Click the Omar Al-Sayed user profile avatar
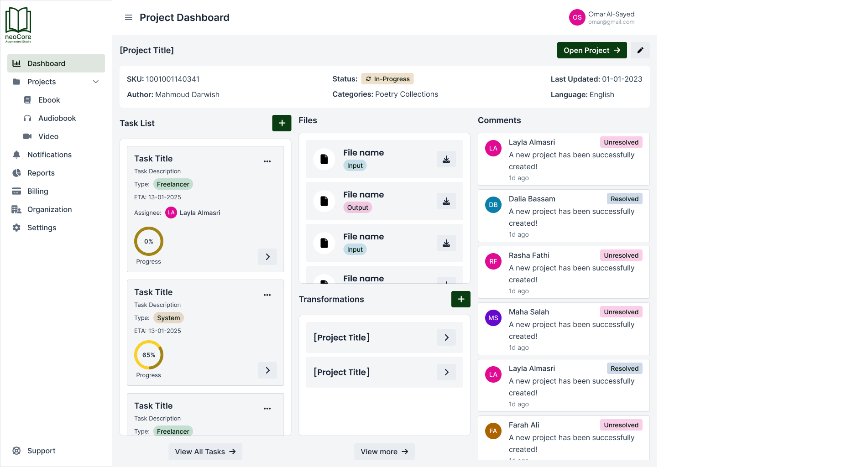The image size is (868, 467). pyautogui.click(x=577, y=17)
